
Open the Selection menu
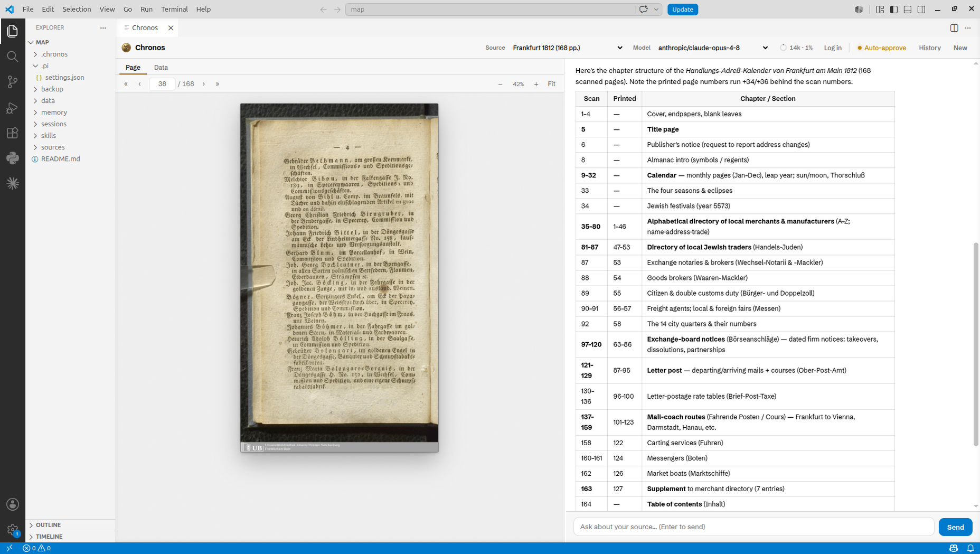point(77,10)
